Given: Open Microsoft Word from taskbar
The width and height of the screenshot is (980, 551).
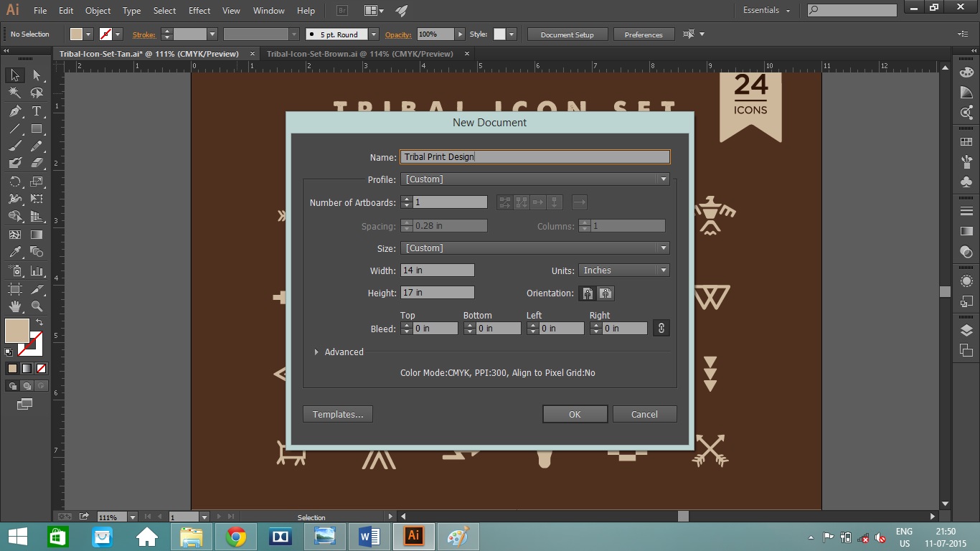Looking at the screenshot, I should click(369, 536).
